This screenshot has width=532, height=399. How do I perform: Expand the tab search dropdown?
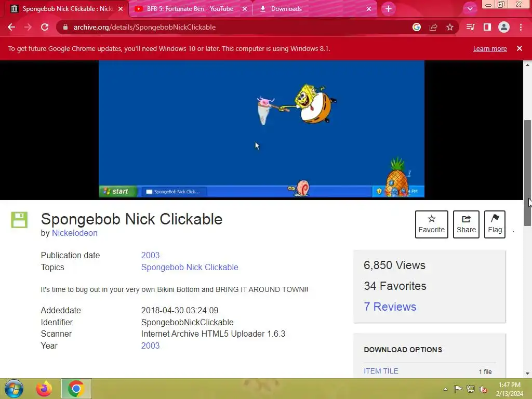pyautogui.click(x=470, y=9)
